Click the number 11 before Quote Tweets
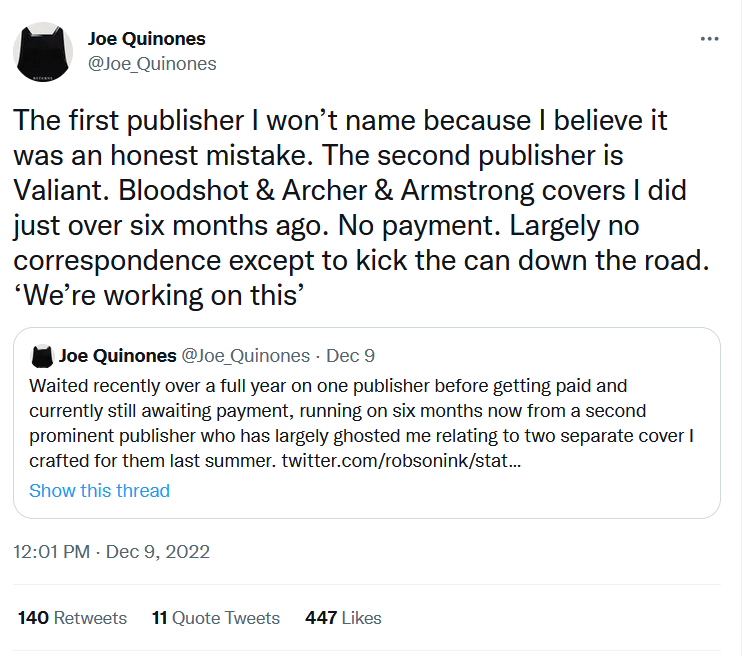The height and width of the screenshot is (656, 745). pos(160,618)
